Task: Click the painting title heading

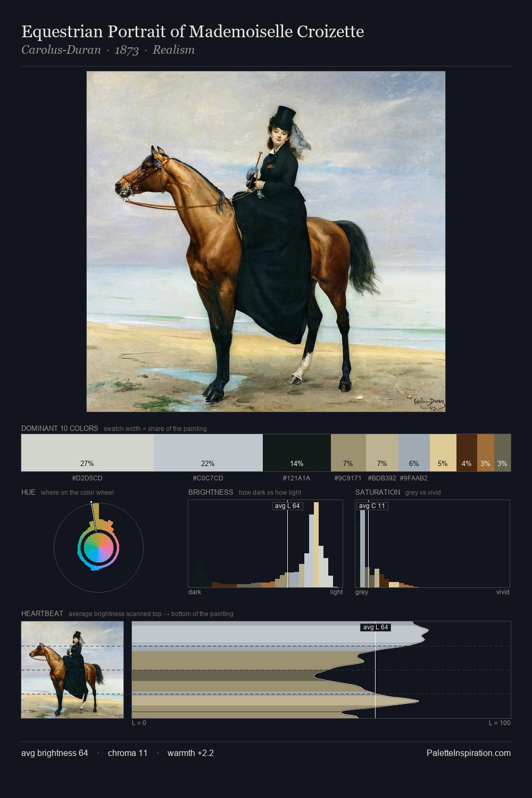Action: (193, 32)
